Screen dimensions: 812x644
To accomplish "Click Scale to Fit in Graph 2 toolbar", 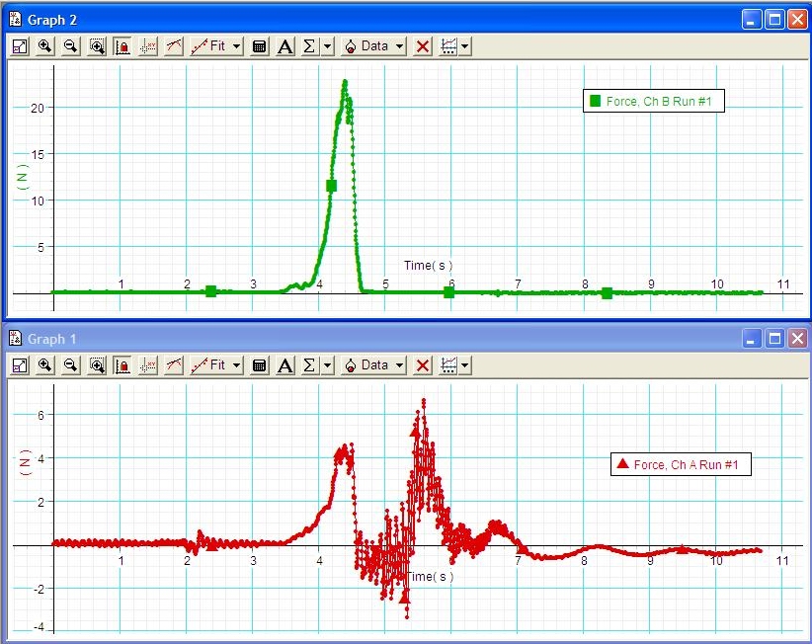I will coord(20,46).
